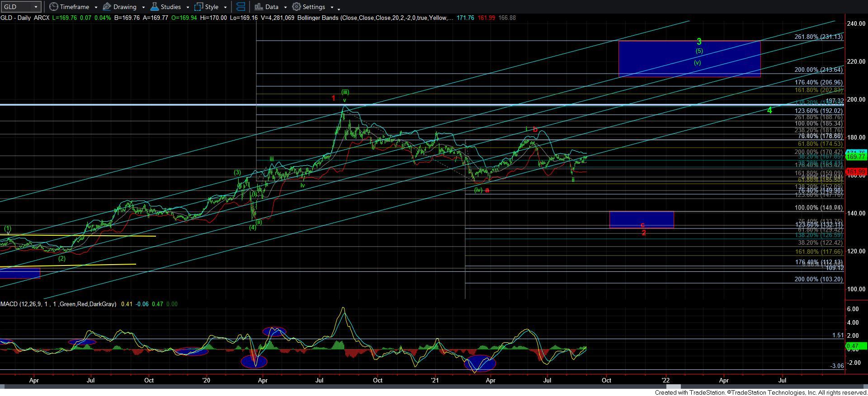Open the Settings gear button

tap(309, 7)
